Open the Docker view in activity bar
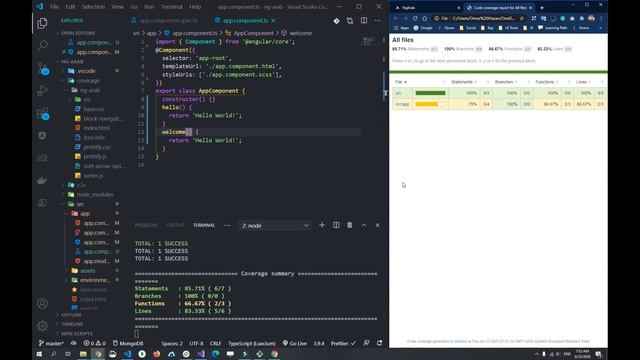The height and width of the screenshot is (360, 640). [x=42, y=180]
